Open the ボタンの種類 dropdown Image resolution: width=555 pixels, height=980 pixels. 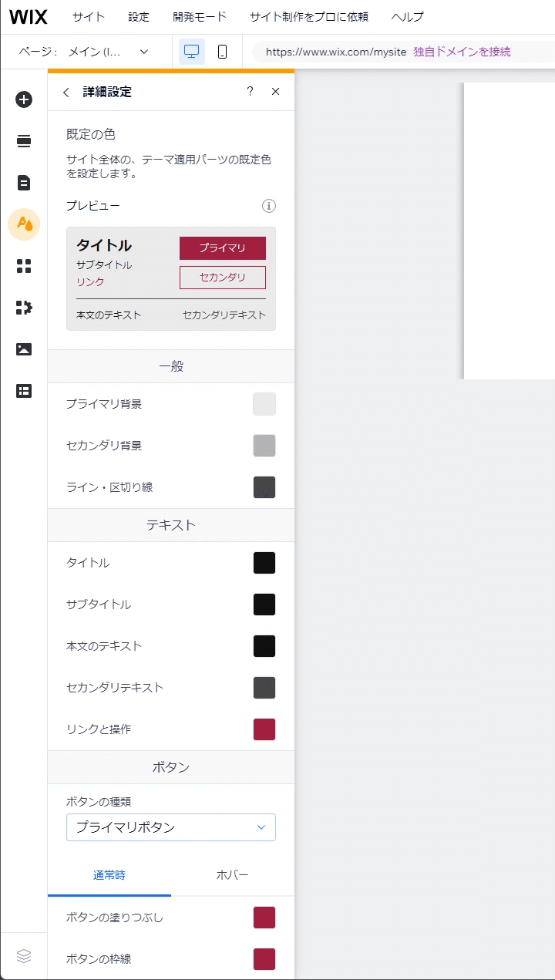[x=171, y=827]
